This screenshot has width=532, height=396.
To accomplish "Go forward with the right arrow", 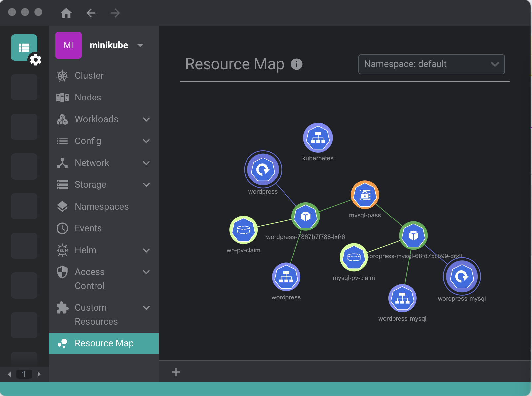I will 115,13.
